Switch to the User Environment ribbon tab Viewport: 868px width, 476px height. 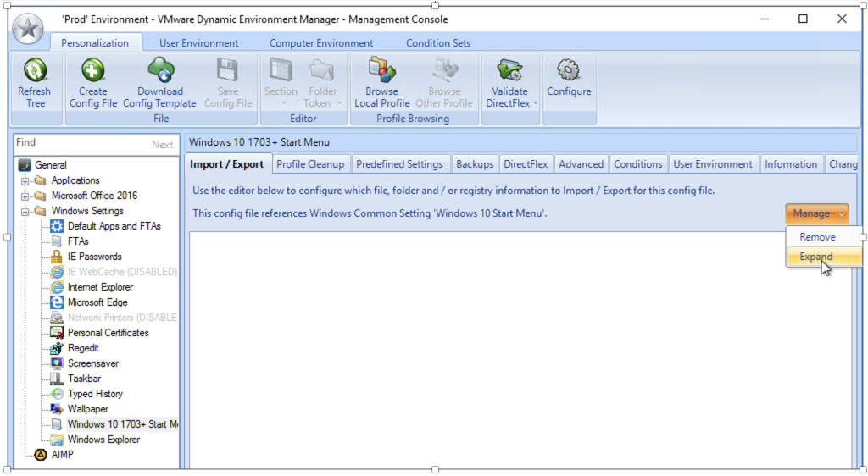pyautogui.click(x=198, y=43)
